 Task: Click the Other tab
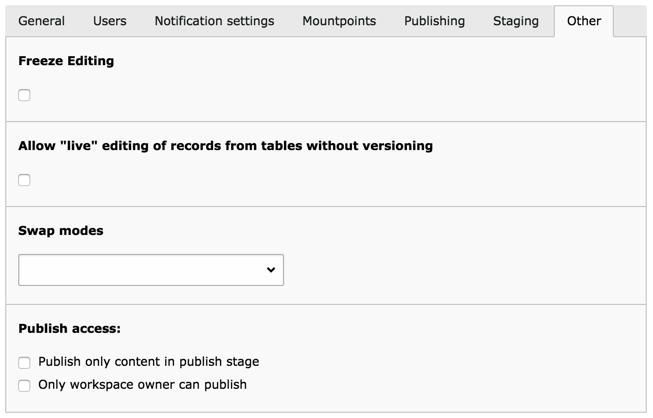click(x=584, y=21)
